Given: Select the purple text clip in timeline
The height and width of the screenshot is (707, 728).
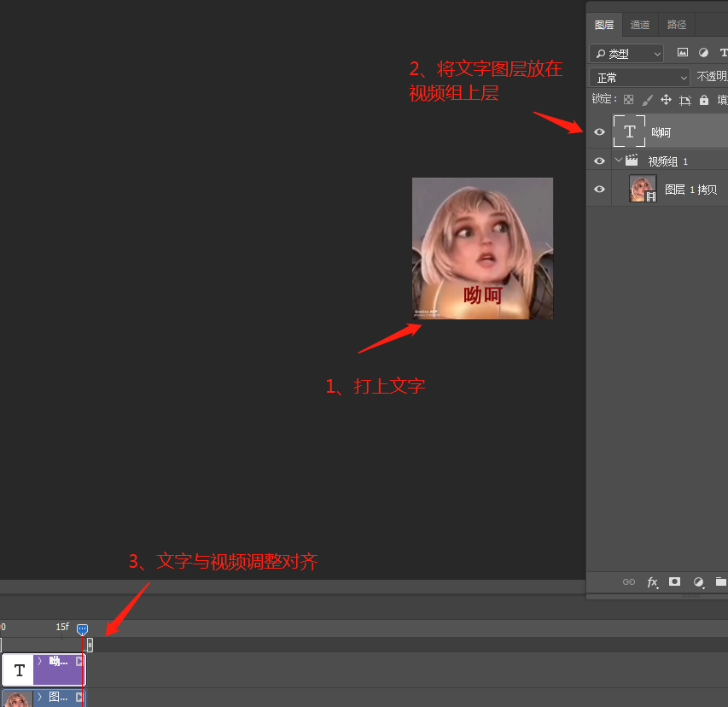Looking at the screenshot, I should [58, 670].
